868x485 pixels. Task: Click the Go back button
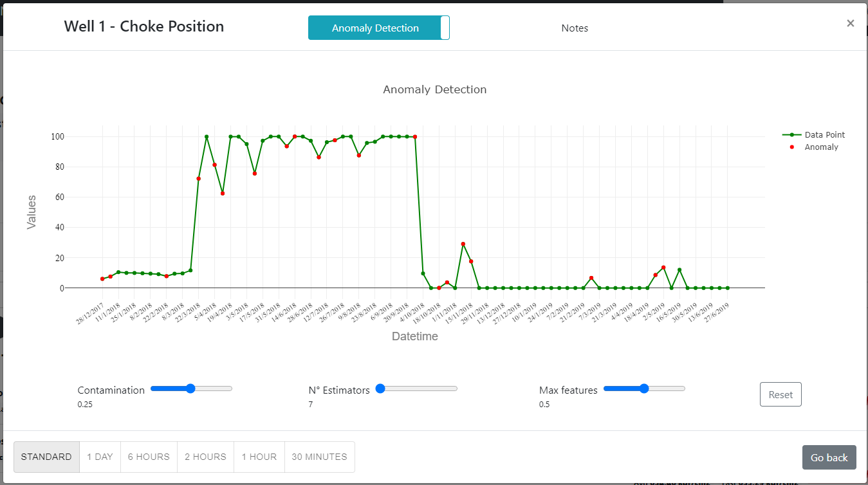tap(829, 457)
